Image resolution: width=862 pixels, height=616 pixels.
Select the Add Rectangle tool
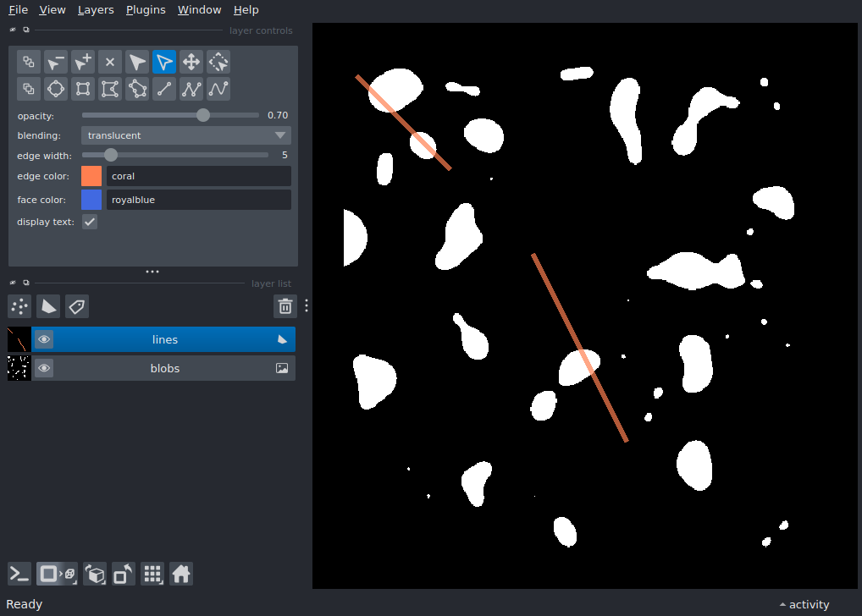[x=82, y=89]
